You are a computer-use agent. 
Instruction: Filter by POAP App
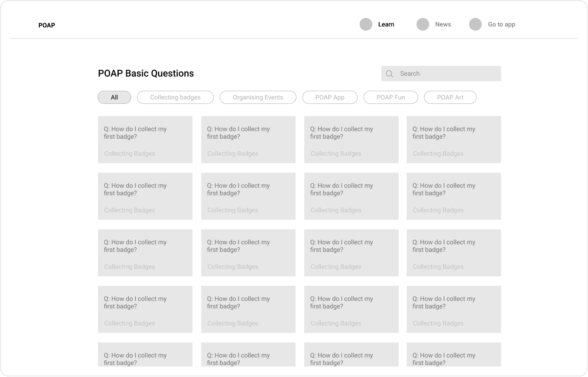(330, 97)
